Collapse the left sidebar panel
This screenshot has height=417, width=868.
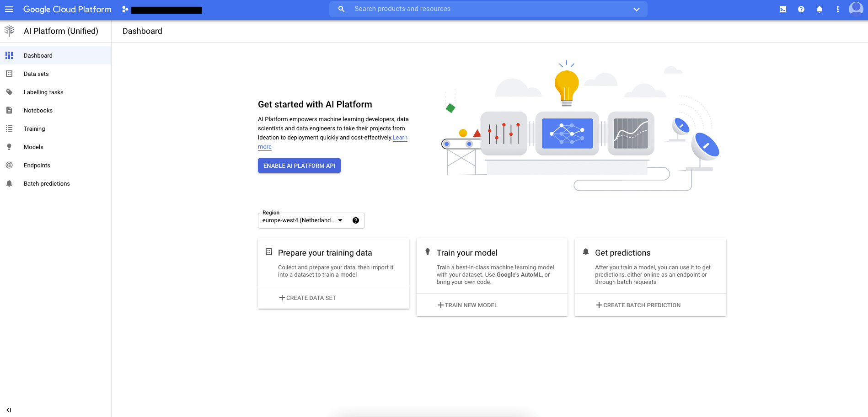pos(9,410)
